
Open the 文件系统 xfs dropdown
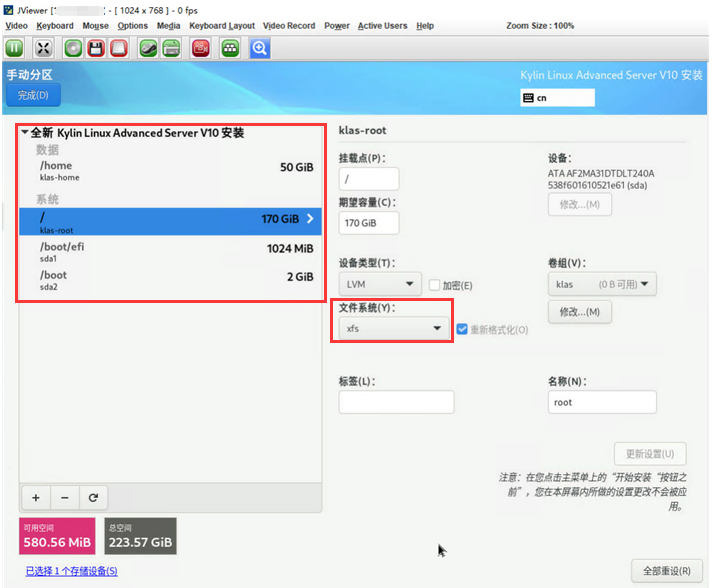point(394,328)
